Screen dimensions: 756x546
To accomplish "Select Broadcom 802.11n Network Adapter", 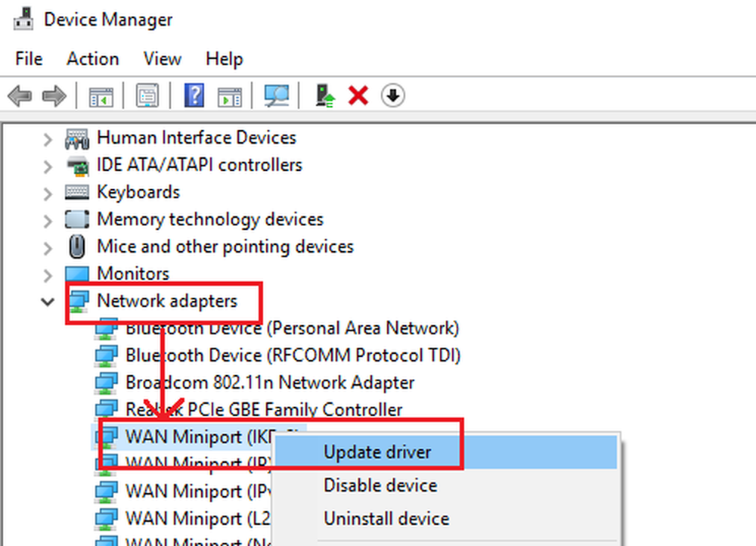I will coord(270,383).
